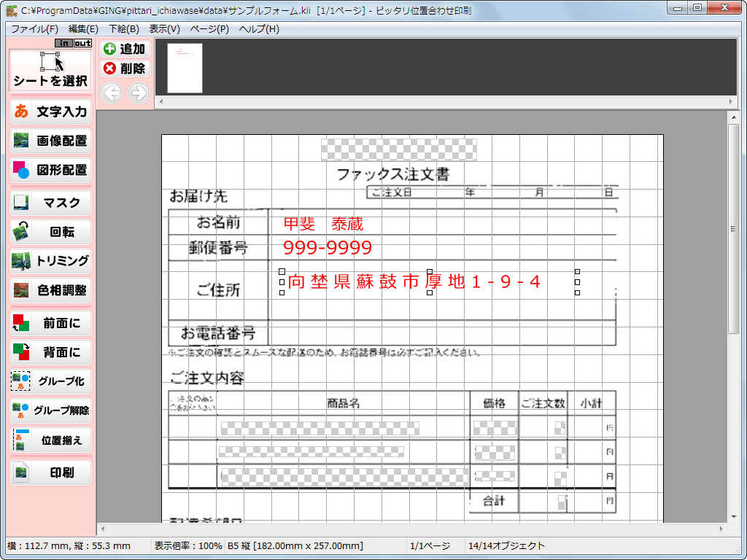The height and width of the screenshot is (560, 747).
Task: Select the red name text 甲斐 泰蔵
Action: point(323,224)
